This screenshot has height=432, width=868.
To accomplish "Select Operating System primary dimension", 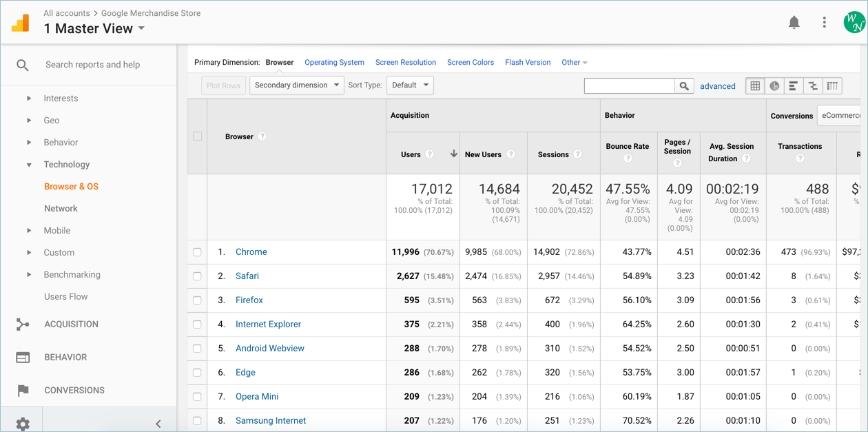I will 334,63.
